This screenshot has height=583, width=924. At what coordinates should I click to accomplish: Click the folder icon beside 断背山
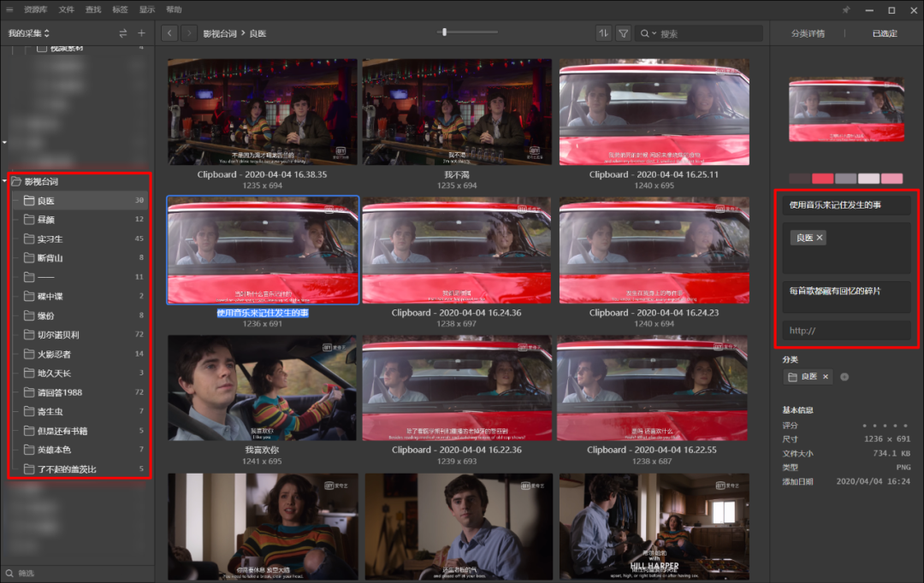pos(29,258)
